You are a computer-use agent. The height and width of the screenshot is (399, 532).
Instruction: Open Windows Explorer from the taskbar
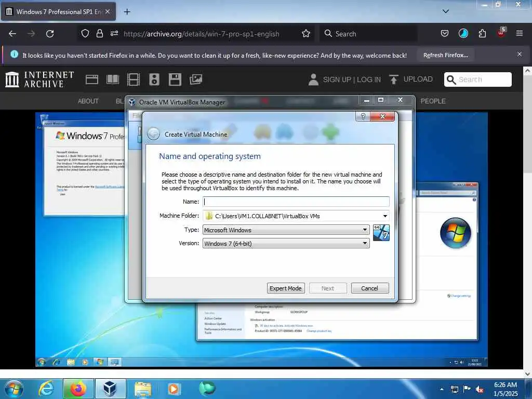tap(143, 389)
